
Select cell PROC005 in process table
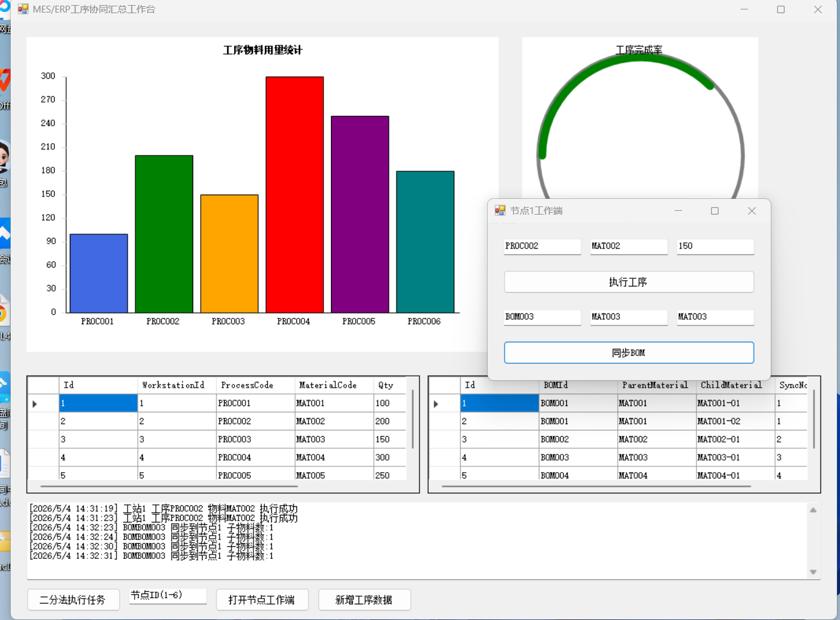click(255, 475)
